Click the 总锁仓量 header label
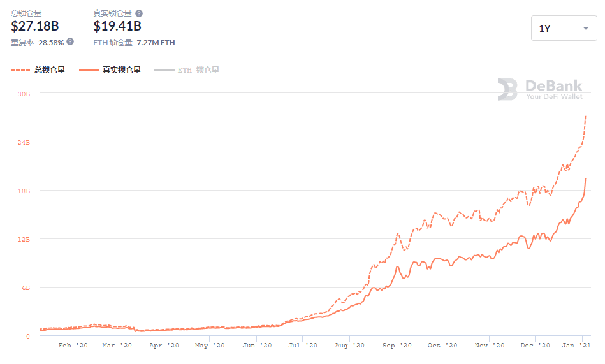Viewport: 605px width, 364px height. [x=26, y=13]
